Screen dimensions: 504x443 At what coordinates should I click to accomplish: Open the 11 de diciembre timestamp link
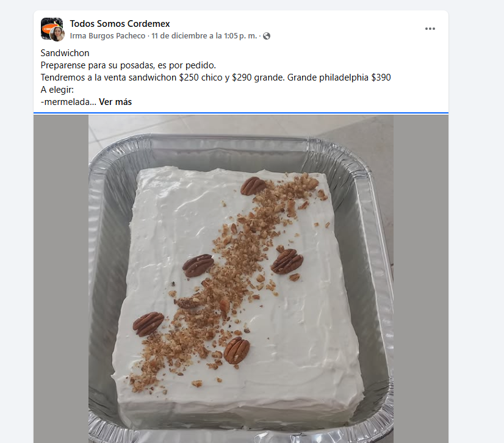(x=204, y=36)
